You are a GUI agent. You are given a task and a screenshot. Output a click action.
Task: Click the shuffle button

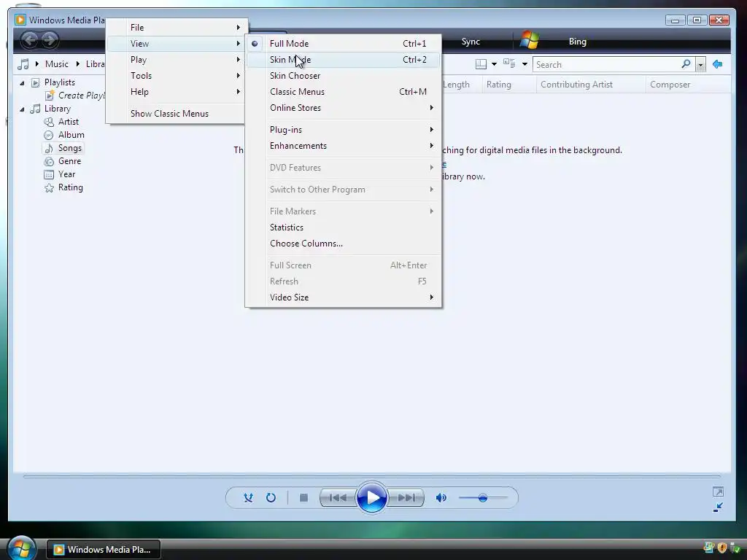click(248, 497)
